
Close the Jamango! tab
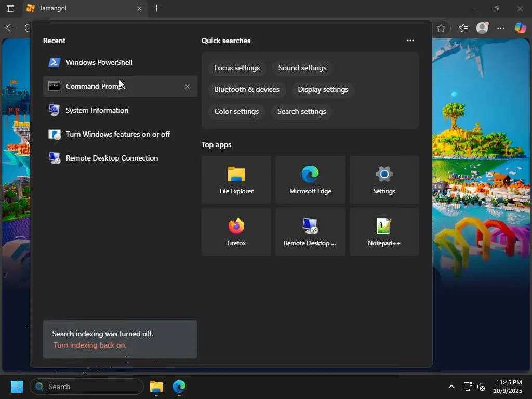click(139, 8)
